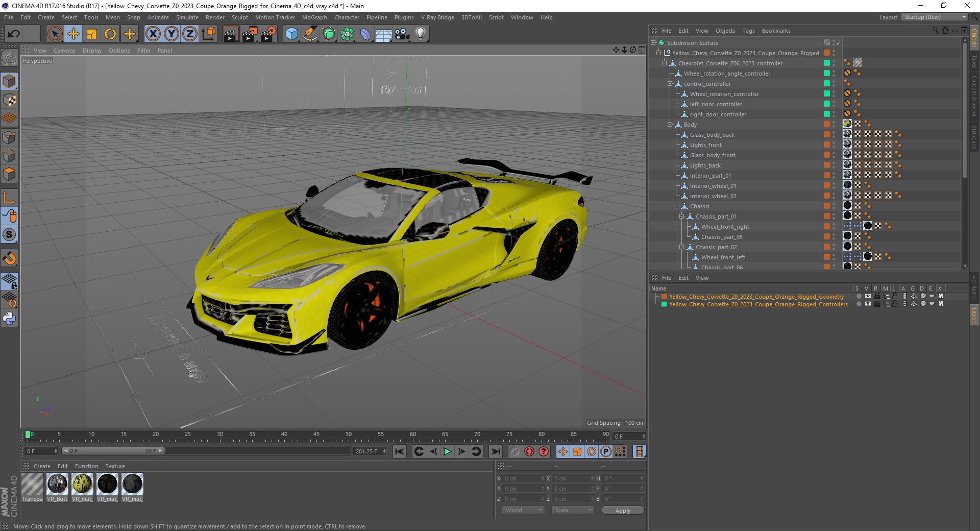
Task: Open the MoGraph menu
Action: click(x=314, y=17)
